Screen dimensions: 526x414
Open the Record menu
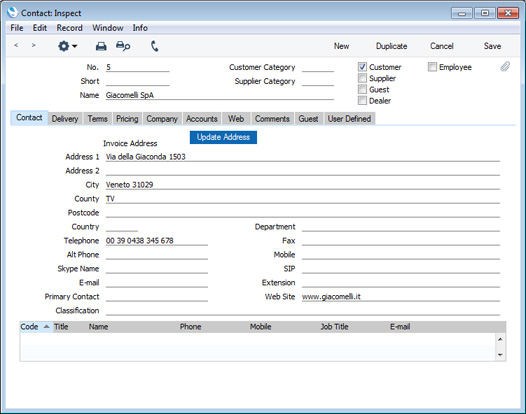coord(69,28)
